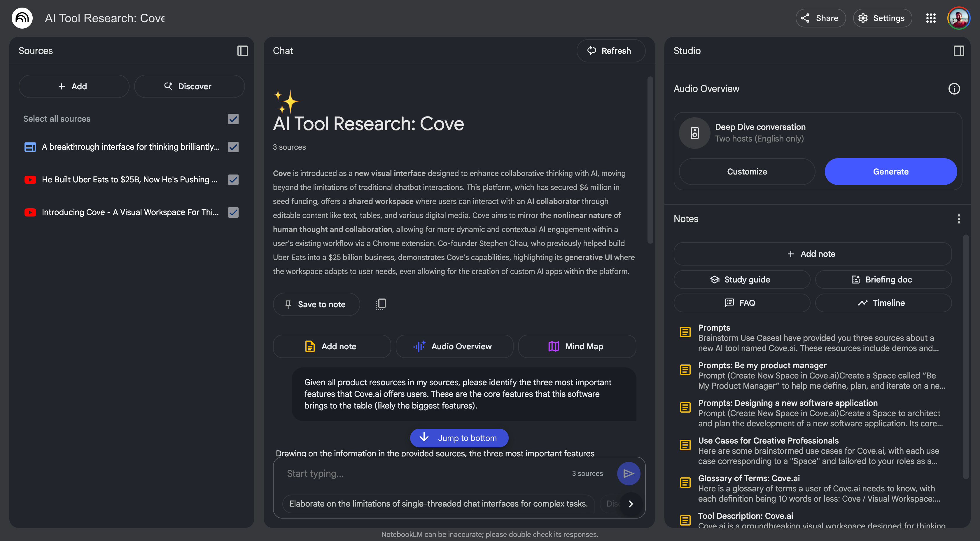
Task: Refresh the chat
Action: [610, 51]
